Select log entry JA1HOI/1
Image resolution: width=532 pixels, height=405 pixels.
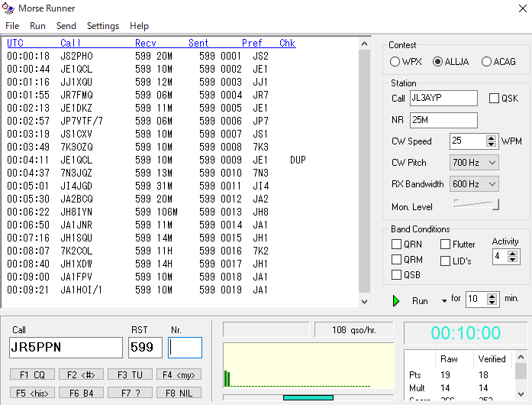[81, 290]
